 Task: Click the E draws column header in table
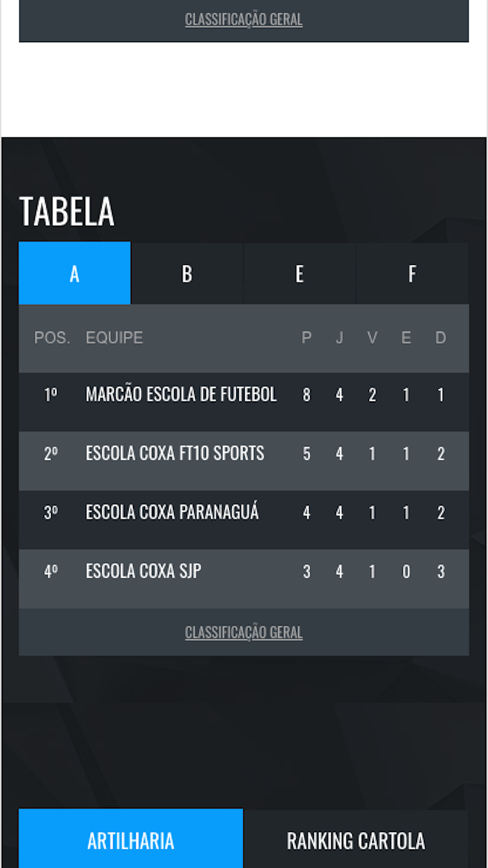pyautogui.click(x=406, y=338)
